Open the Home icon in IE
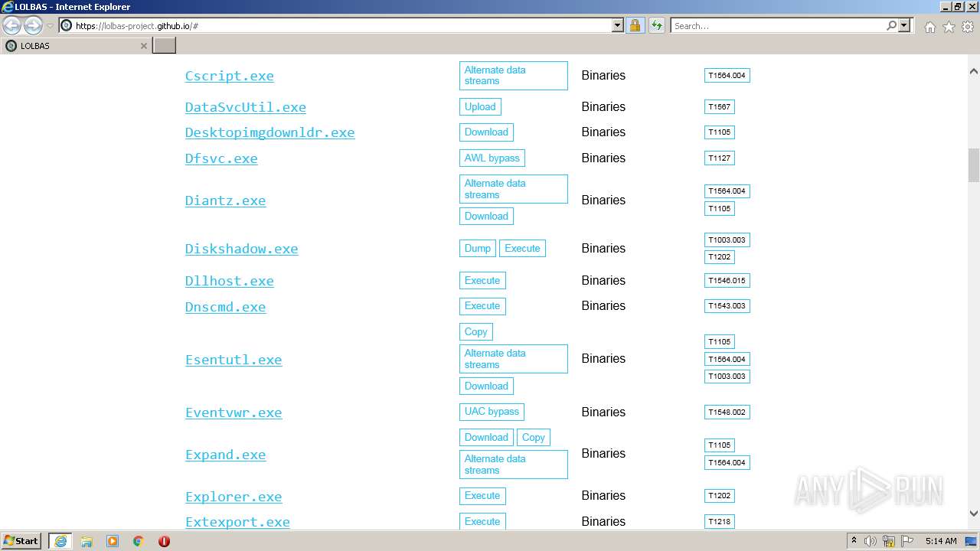 [929, 26]
